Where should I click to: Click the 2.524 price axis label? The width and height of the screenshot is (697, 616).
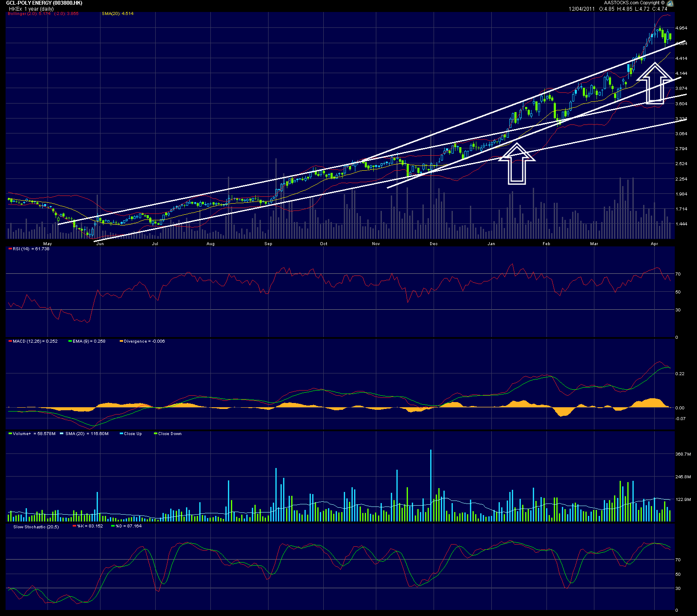681,164
